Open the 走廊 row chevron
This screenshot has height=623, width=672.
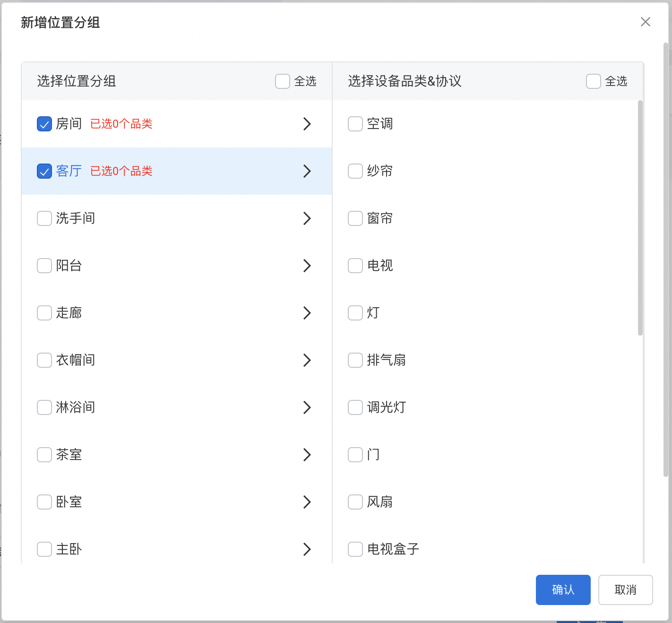(x=307, y=313)
